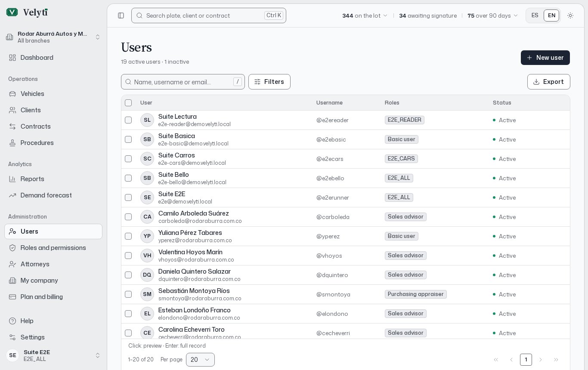
Task: Click the SC avatar for Suite Carros
Action: pyautogui.click(x=147, y=159)
